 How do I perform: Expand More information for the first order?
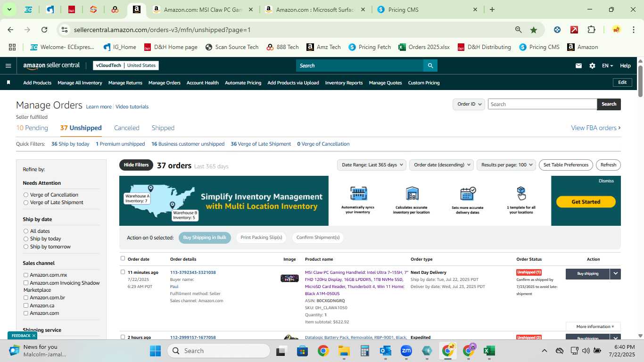pyautogui.click(x=593, y=327)
